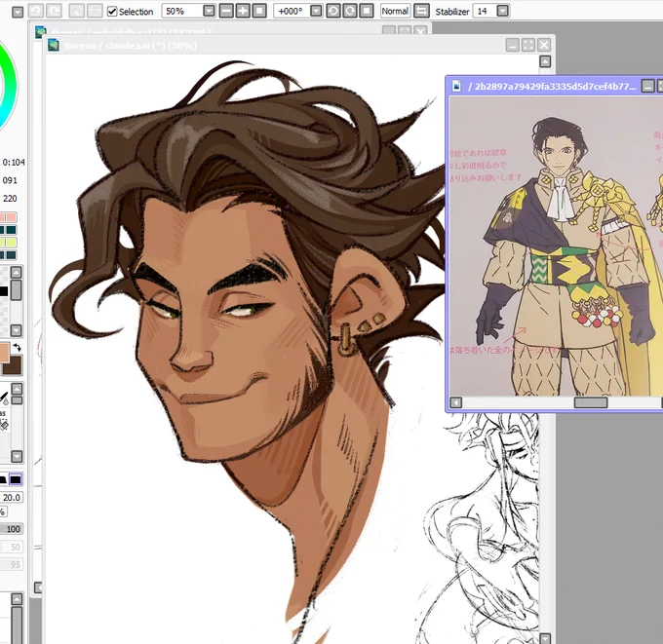Click the scrollbar thumb beside the checkered swatch area
Screen dimensions: 663x644
click(16, 290)
